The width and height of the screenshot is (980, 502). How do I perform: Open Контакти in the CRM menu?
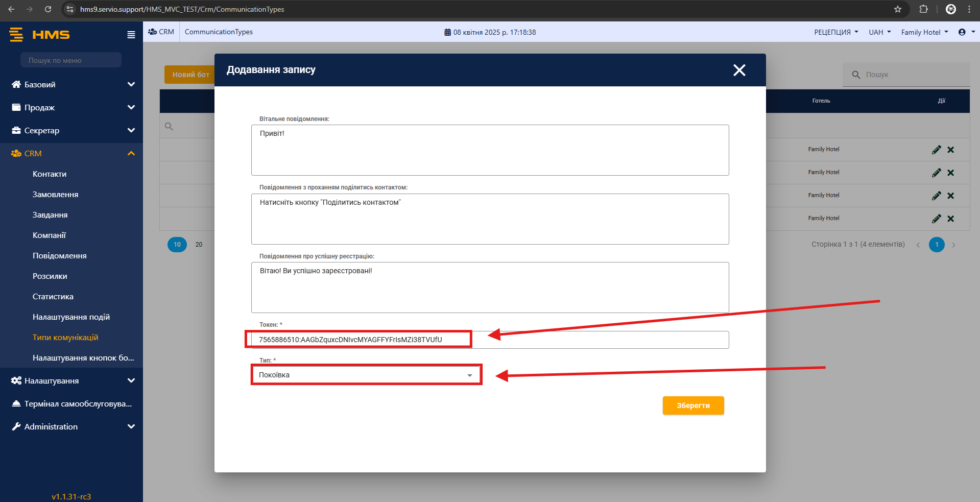pos(50,174)
